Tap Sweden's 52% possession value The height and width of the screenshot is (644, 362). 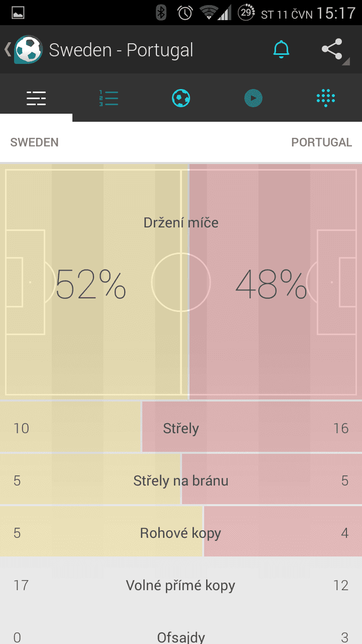[90, 284]
